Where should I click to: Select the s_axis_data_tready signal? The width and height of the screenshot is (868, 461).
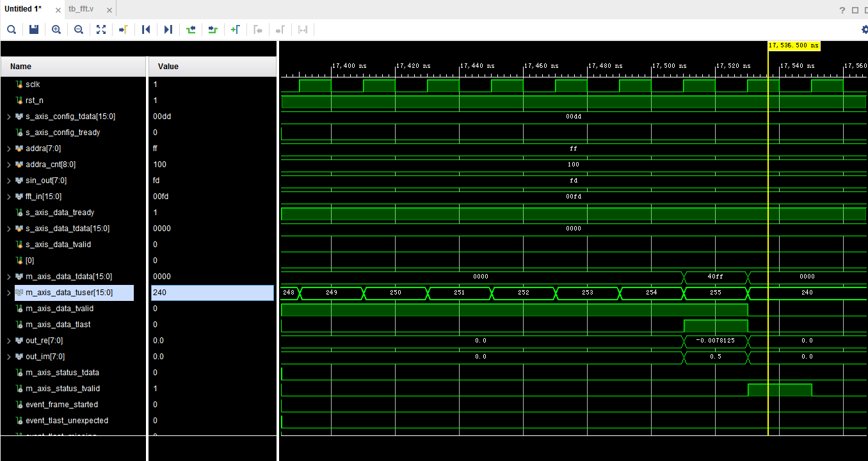[x=60, y=213]
